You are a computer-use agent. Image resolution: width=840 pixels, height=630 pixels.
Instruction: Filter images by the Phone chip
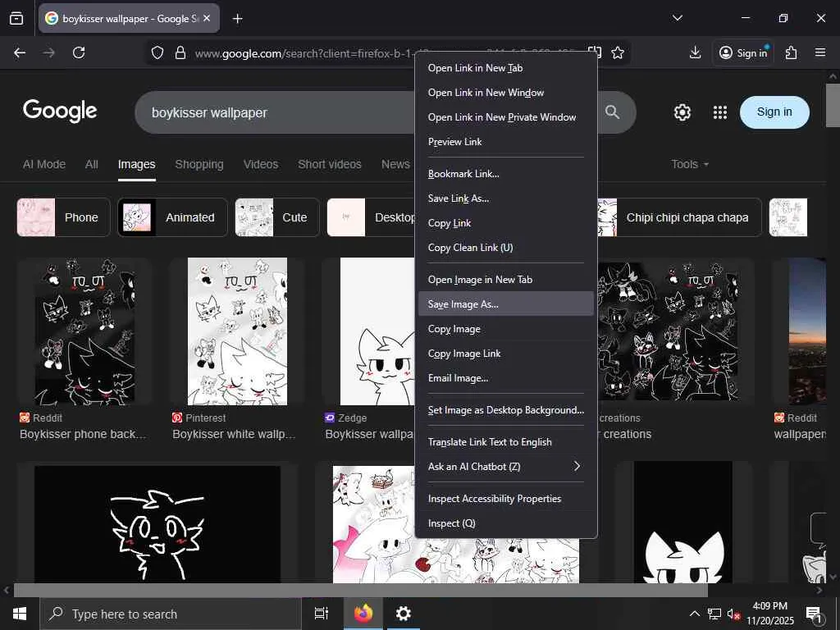click(x=63, y=217)
